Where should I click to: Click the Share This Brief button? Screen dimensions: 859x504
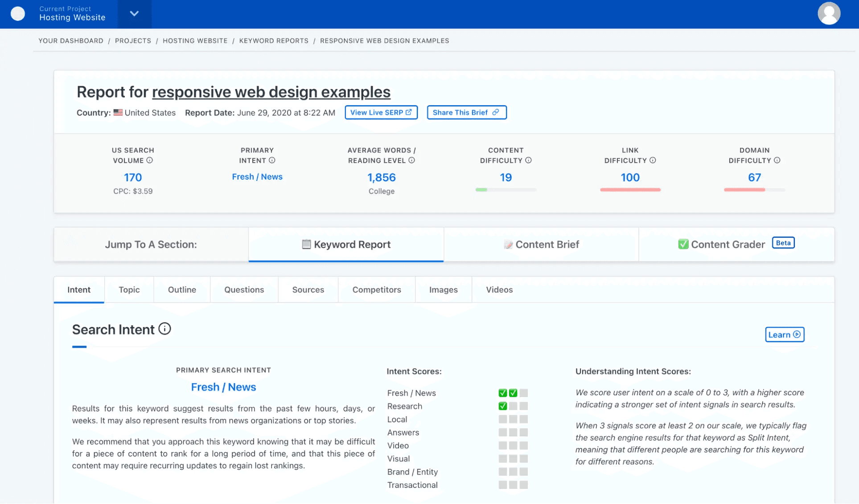pyautogui.click(x=466, y=112)
